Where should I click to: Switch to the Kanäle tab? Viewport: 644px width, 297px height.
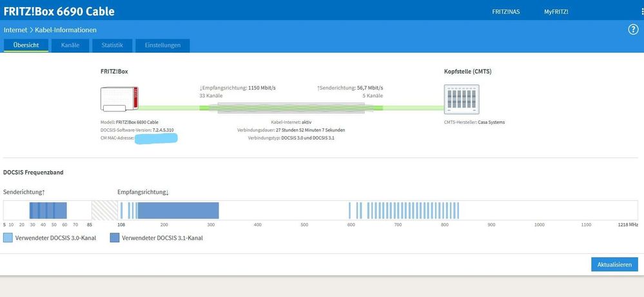70,45
